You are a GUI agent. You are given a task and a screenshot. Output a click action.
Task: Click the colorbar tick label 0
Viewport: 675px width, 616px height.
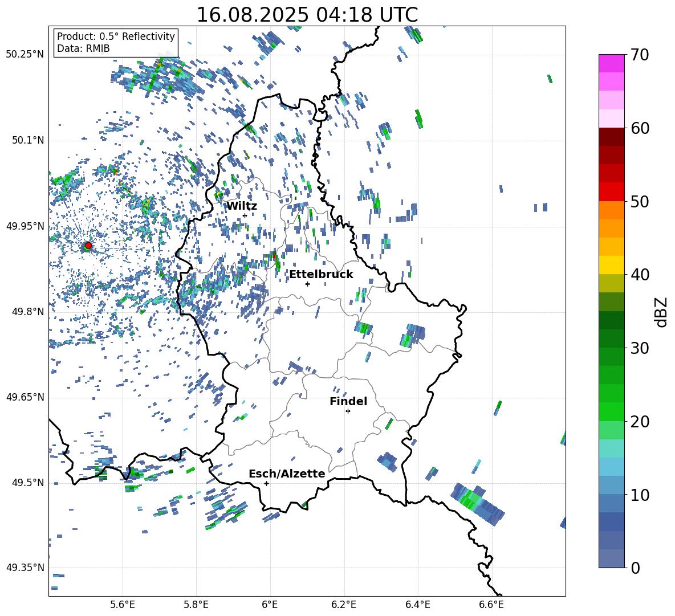pos(636,568)
